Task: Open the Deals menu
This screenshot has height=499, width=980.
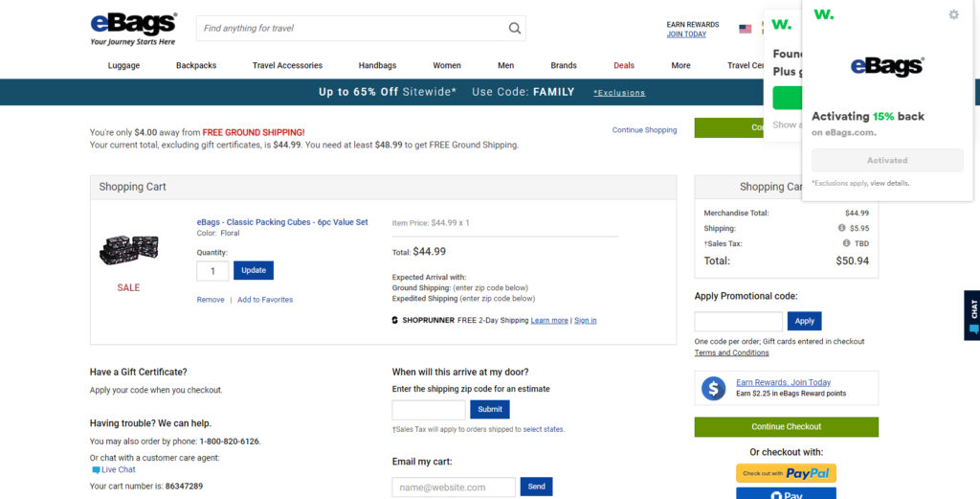Action: [624, 65]
